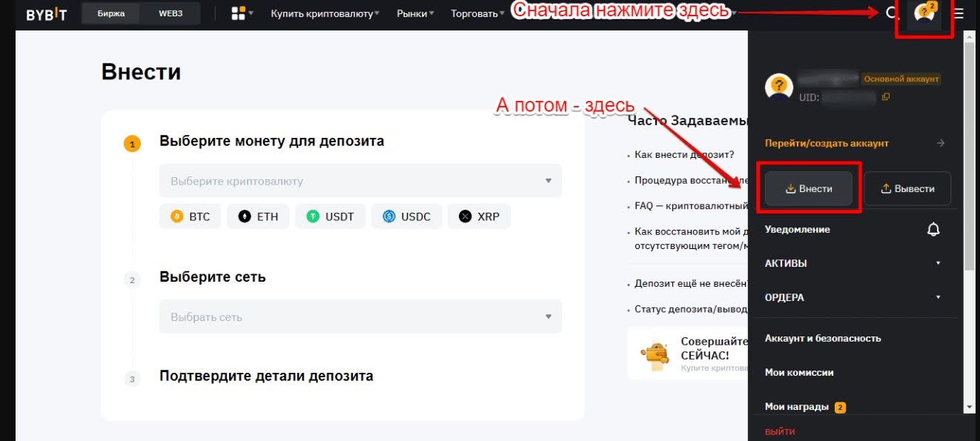980x441 pixels.
Task: Copy the account UID using the copy icon
Action: point(887,96)
